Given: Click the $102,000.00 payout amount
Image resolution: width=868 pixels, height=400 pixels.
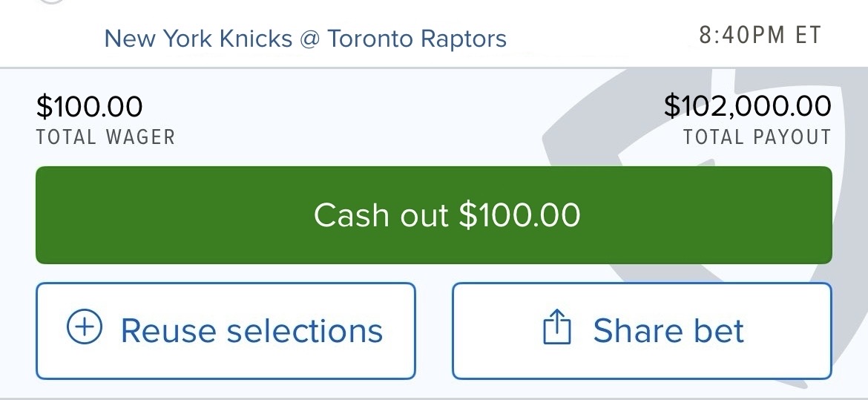Looking at the screenshot, I should coord(747,106).
